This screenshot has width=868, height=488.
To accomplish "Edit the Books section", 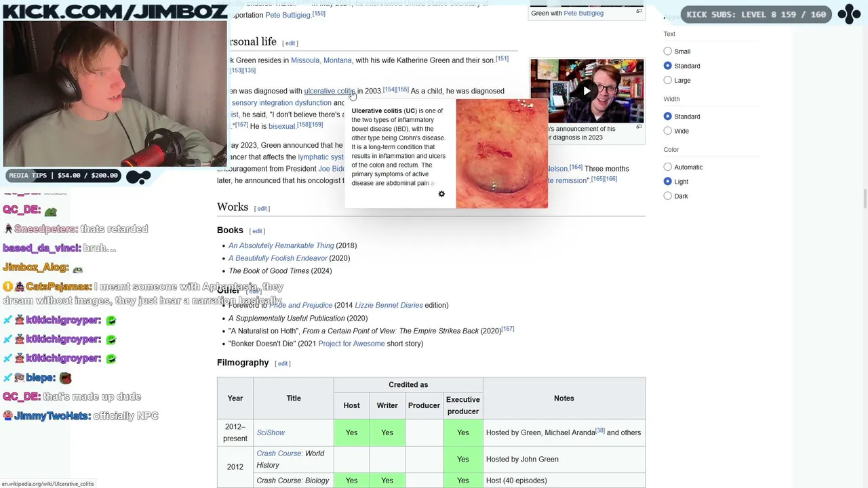I will point(257,231).
